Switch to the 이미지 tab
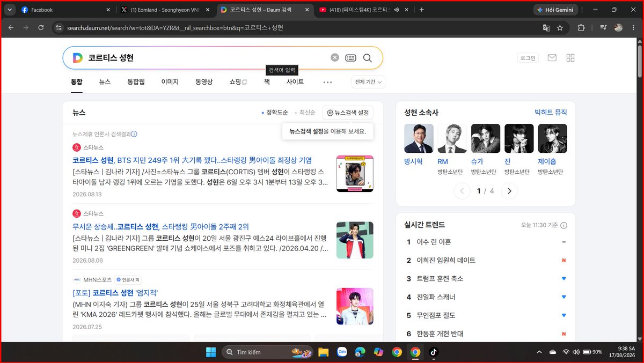 pyautogui.click(x=170, y=82)
